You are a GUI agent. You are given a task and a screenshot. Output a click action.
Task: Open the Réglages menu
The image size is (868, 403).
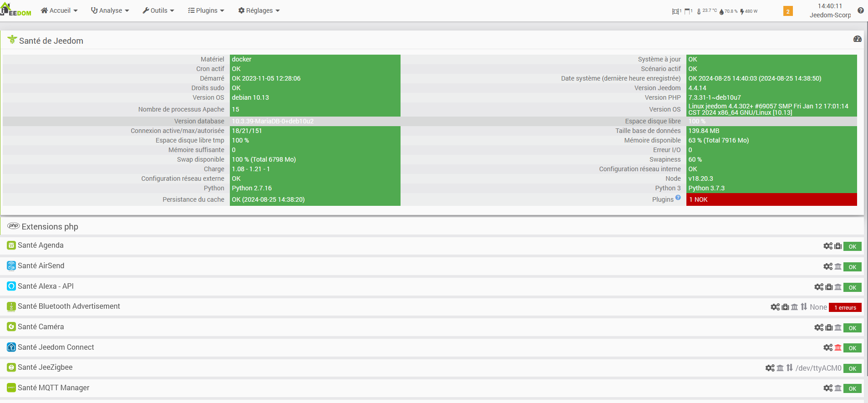pos(259,10)
